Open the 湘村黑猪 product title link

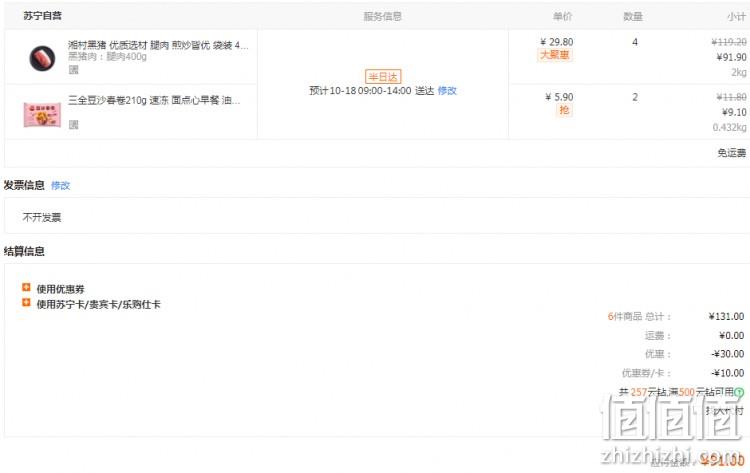tap(158, 45)
